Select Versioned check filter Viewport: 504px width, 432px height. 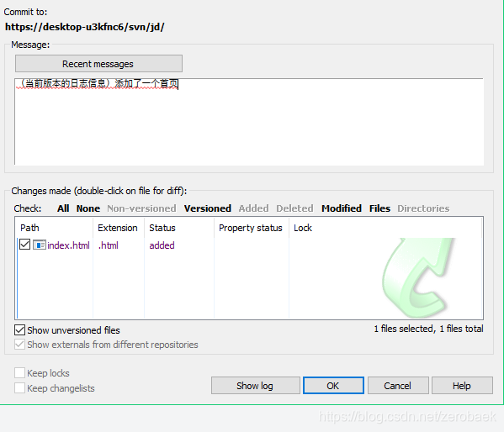coord(207,208)
